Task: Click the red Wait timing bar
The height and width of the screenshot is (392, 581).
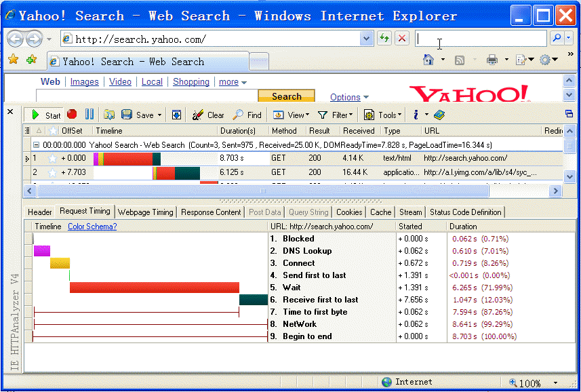Action: pyautogui.click(x=154, y=288)
